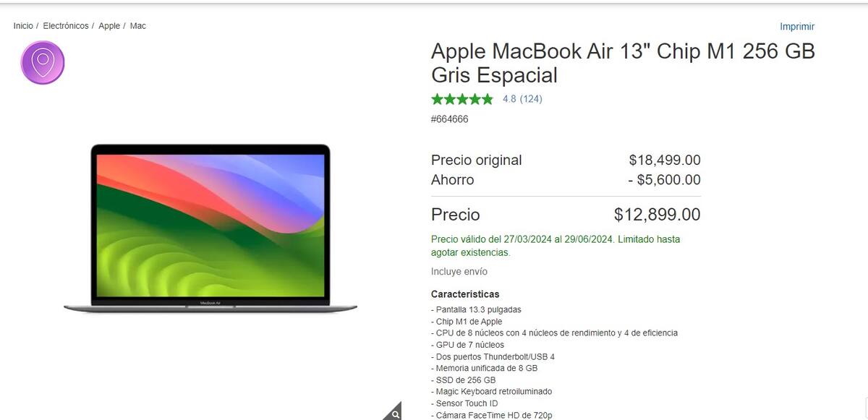This screenshot has width=868, height=420.
Task: Click the MacBook Air product title heading
Action: pos(623,63)
